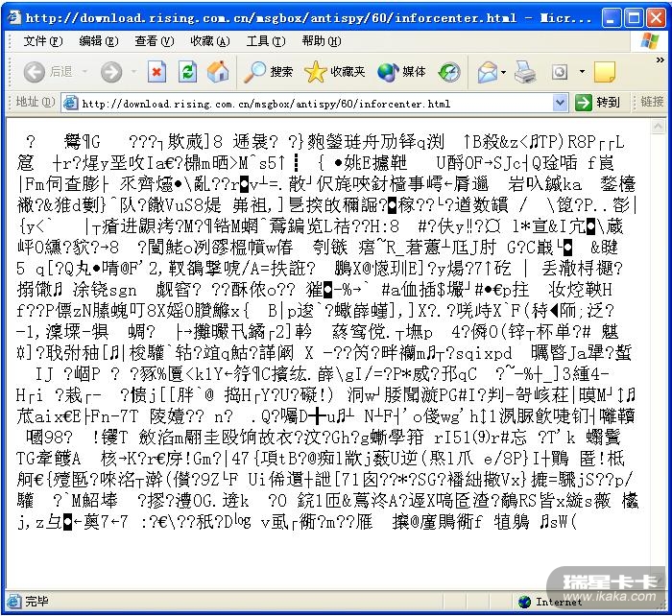The width and height of the screenshot is (672, 616).
Task: Expand the address bar URL dropdown
Action: pos(560,103)
